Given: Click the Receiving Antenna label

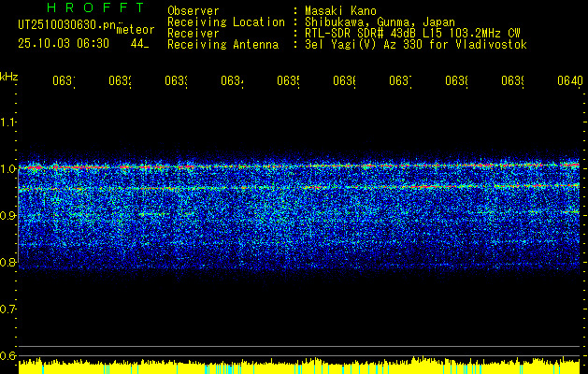Looking at the screenshot, I should 223,45.
